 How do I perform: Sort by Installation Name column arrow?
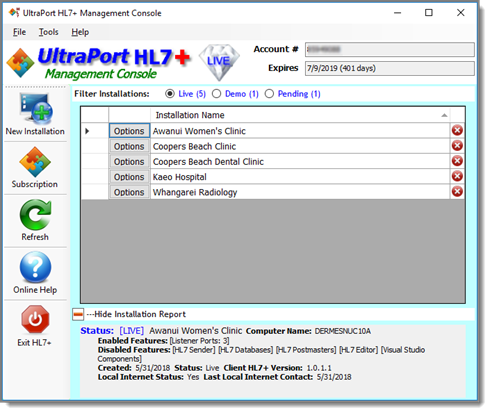(x=444, y=115)
